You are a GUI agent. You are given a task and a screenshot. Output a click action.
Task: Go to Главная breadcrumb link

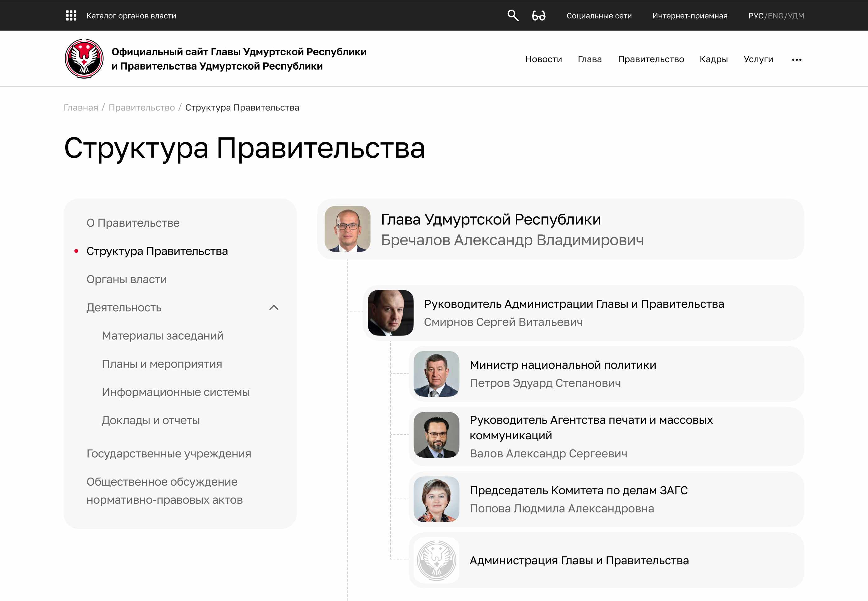pyautogui.click(x=81, y=108)
